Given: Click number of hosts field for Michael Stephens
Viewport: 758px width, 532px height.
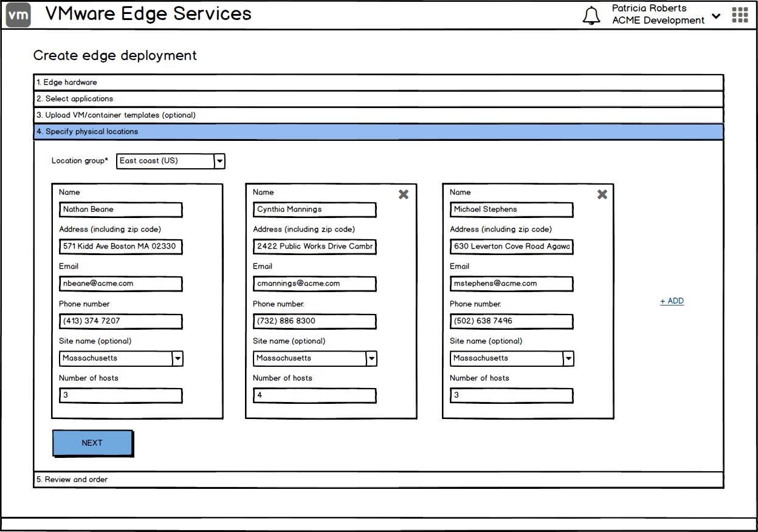Looking at the screenshot, I should [512, 395].
